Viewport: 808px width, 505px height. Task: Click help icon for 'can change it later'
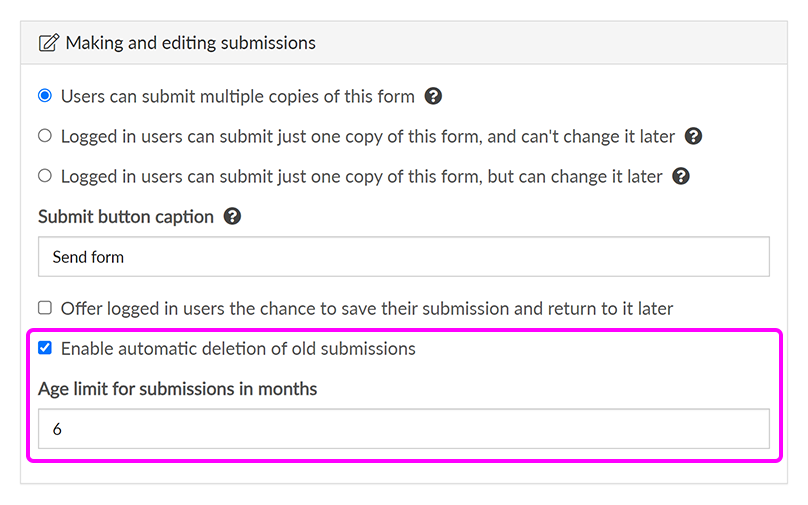point(681,176)
